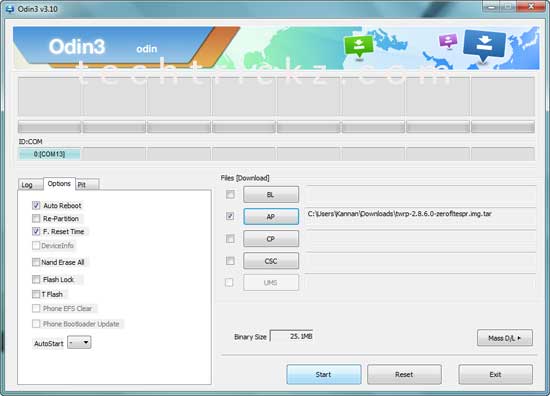Click the large blue download icon in banner
Viewport: 550px width, 396px height.
coord(484,46)
